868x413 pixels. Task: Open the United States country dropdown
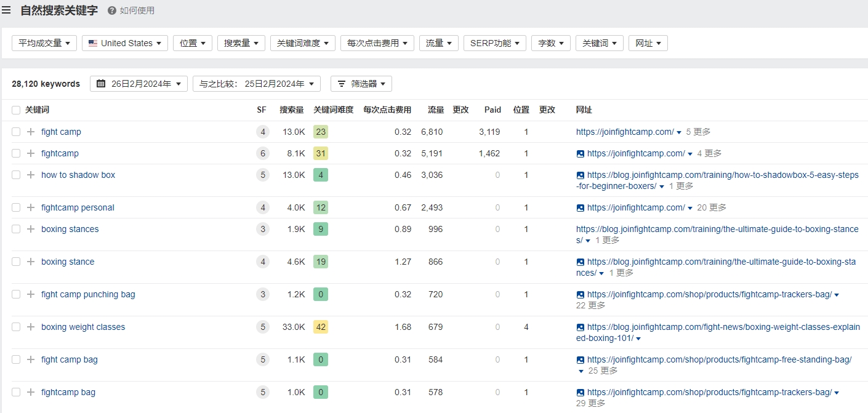pyautogui.click(x=125, y=43)
